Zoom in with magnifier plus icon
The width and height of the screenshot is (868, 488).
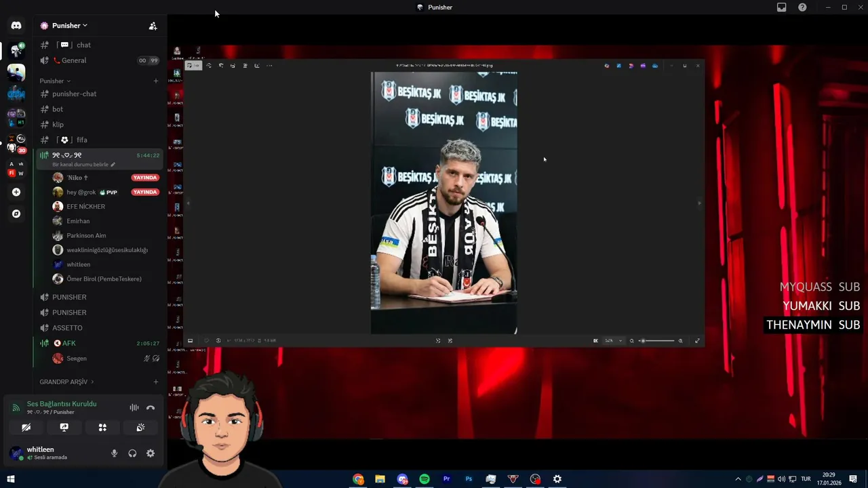click(x=681, y=341)
